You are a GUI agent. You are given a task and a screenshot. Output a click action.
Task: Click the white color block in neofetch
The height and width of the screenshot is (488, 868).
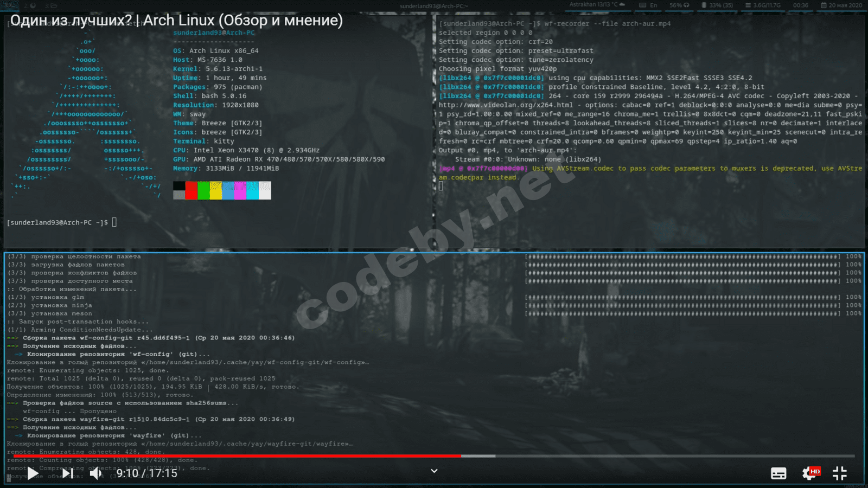click(x=265, y=190)
